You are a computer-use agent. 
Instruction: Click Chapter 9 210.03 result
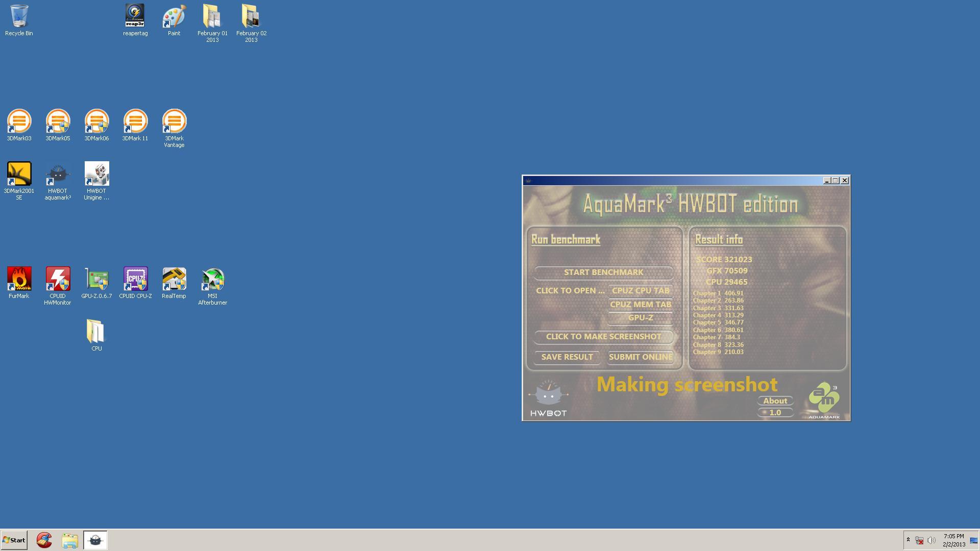718,352
